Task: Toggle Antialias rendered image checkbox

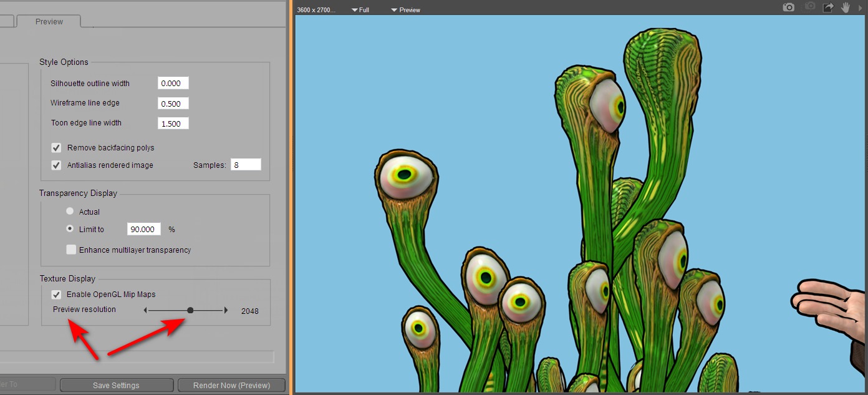Action: click(56, 165)
